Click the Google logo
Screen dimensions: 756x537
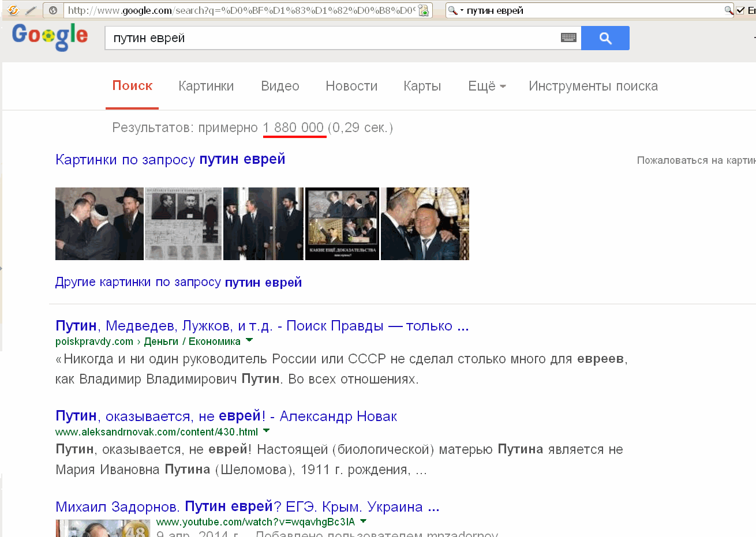pos(50,37)
